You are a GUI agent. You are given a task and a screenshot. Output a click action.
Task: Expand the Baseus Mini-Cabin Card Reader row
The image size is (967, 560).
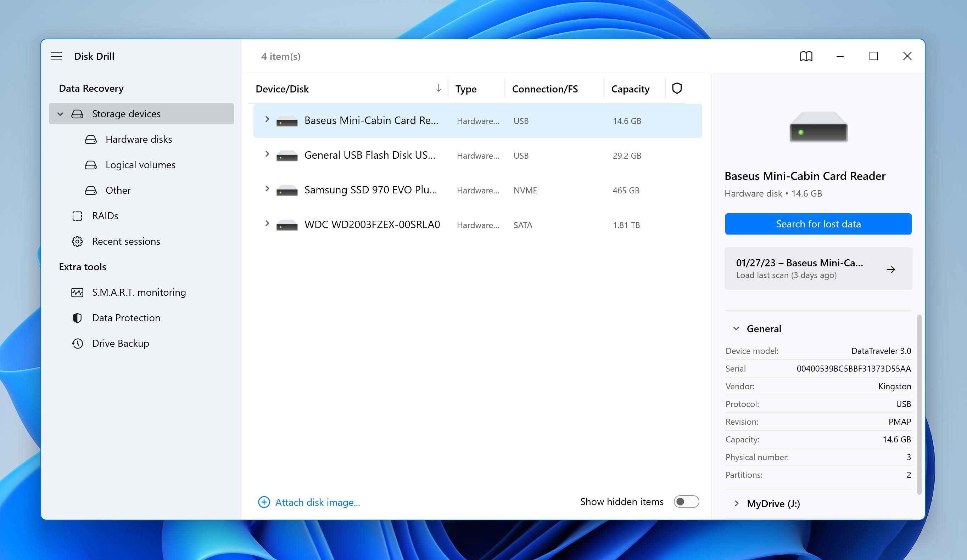click(266, 121)
